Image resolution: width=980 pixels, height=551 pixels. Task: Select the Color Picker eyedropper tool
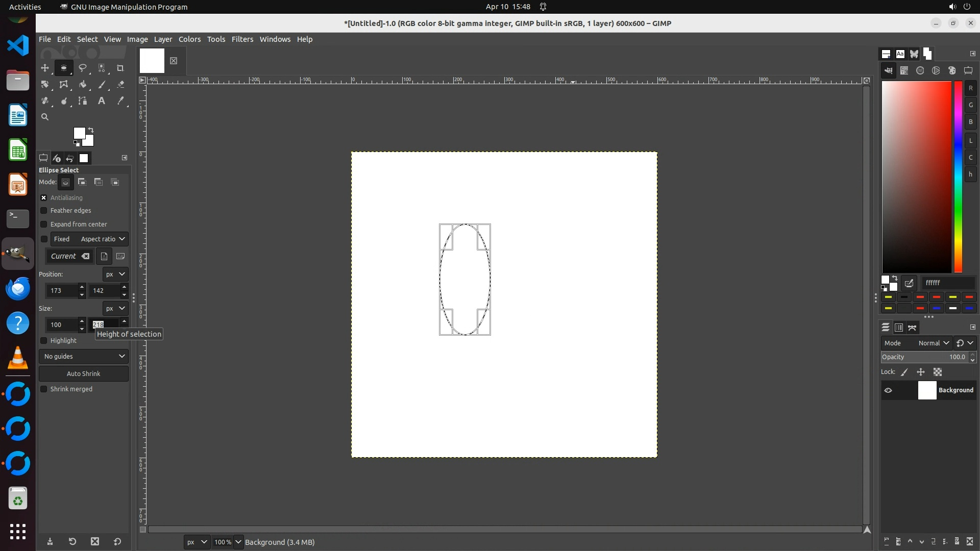coord(120,101)
